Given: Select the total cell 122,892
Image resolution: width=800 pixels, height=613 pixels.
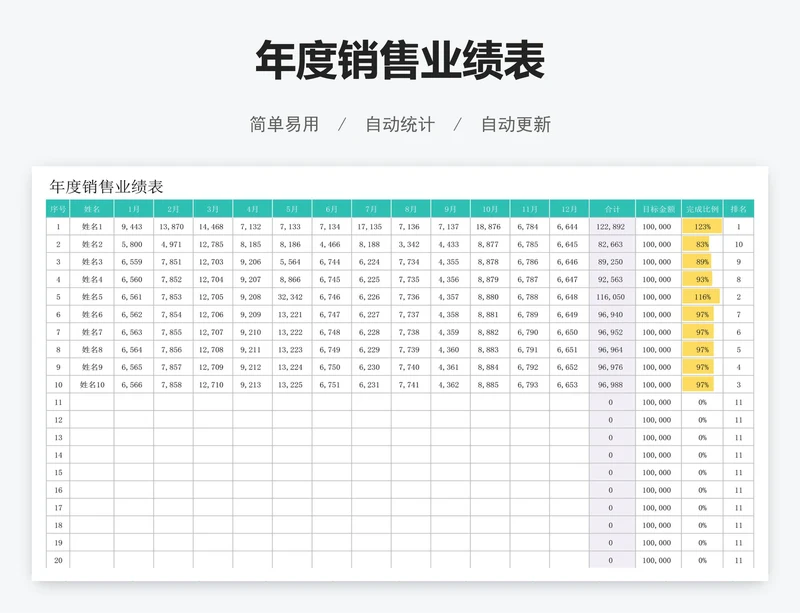Looking at the screenshot, I should click(x=610, y=227).
